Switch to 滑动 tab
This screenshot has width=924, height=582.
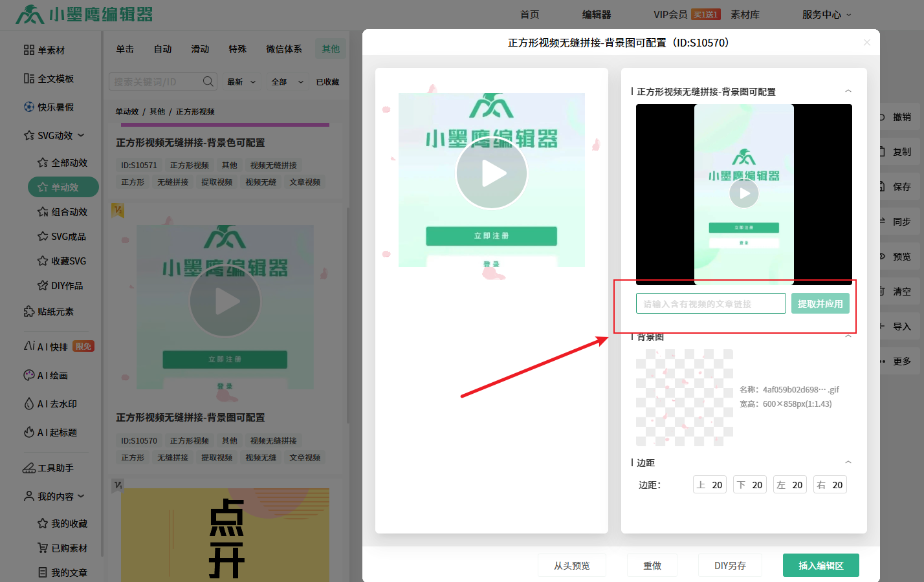(200, 48)
